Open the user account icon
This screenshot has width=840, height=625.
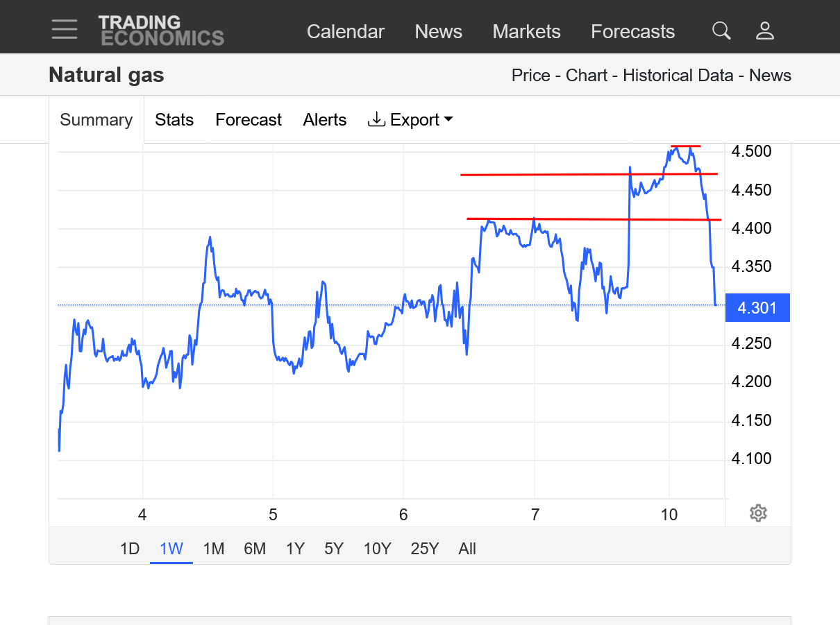pos(764,31)
